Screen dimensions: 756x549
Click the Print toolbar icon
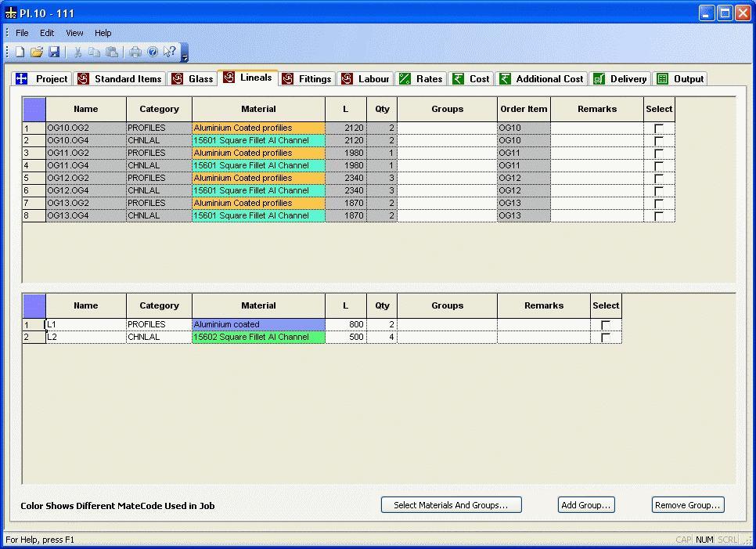pyautogui.click(x=135, y=52)
